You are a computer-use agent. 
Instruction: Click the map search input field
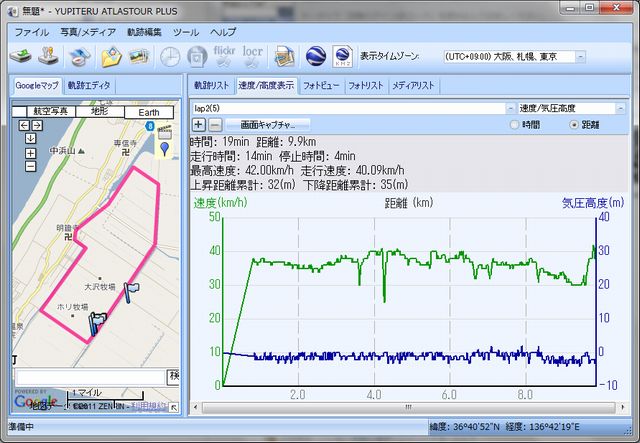(x=90, y=377)
